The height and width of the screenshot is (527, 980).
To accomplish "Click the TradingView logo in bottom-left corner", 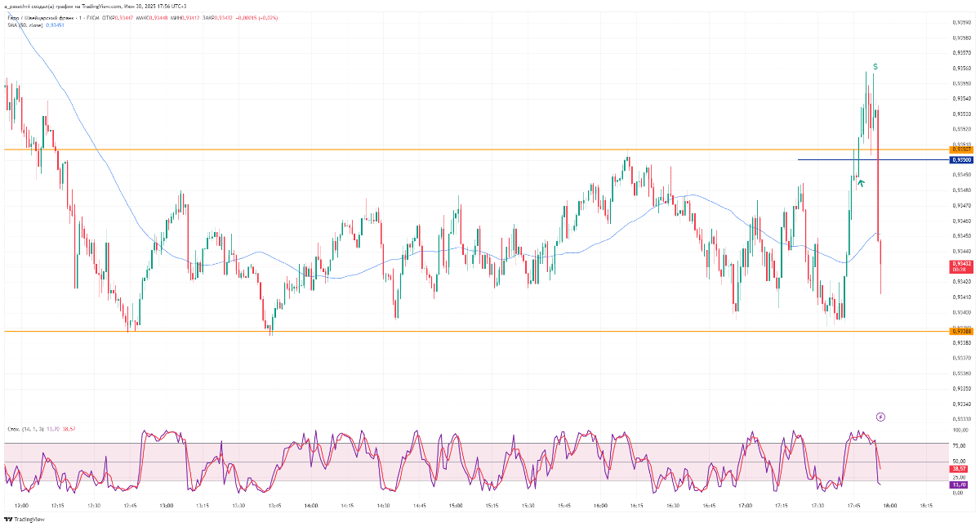I will [x=24, y=519].
